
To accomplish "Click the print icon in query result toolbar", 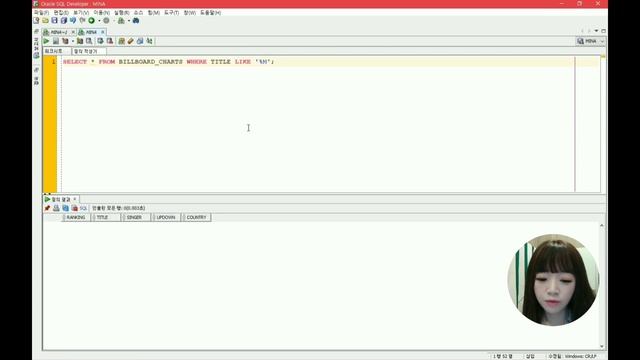I will click(56, 208).
